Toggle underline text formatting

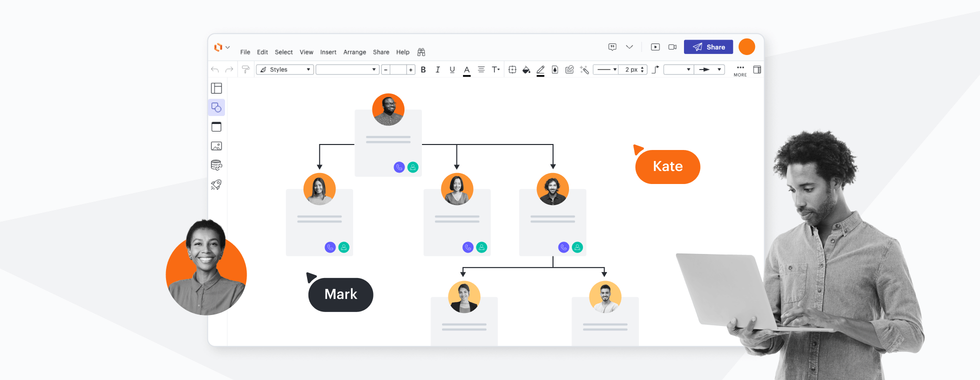452,70
